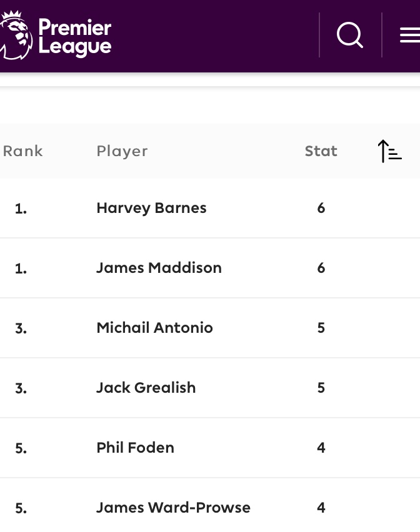The height and width of the screenshot is (532, 420).
Task: Click Phil Foden stat value 4
Action: 321,448
